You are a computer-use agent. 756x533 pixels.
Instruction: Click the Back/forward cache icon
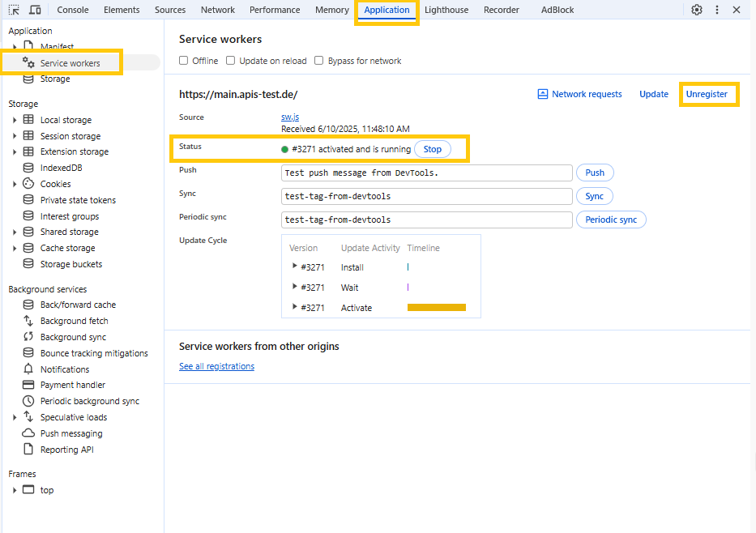(x=28, y=305)
